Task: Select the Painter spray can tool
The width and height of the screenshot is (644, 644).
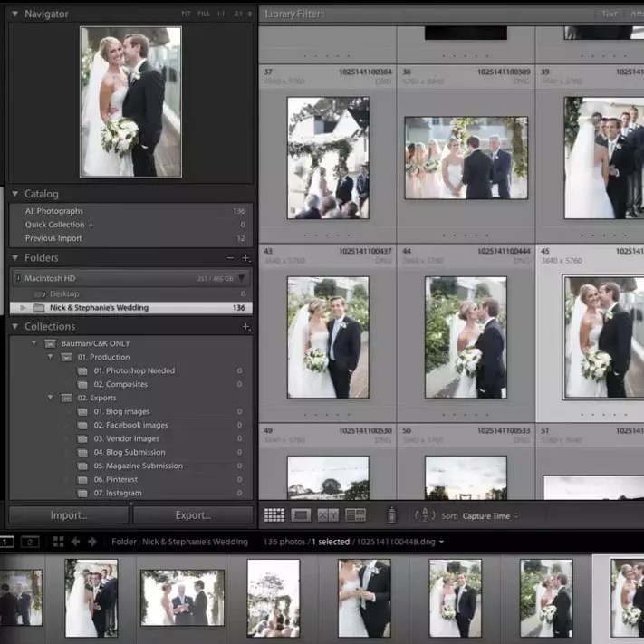Action: coord(392,515)
